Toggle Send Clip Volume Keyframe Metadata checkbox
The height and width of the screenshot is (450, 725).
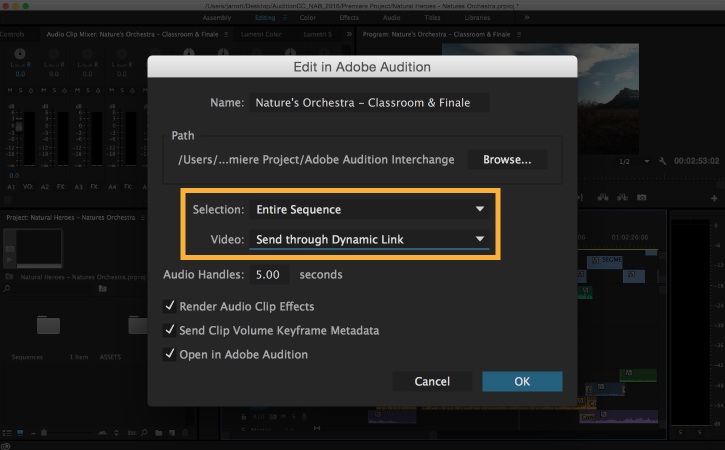pos(170,330)
